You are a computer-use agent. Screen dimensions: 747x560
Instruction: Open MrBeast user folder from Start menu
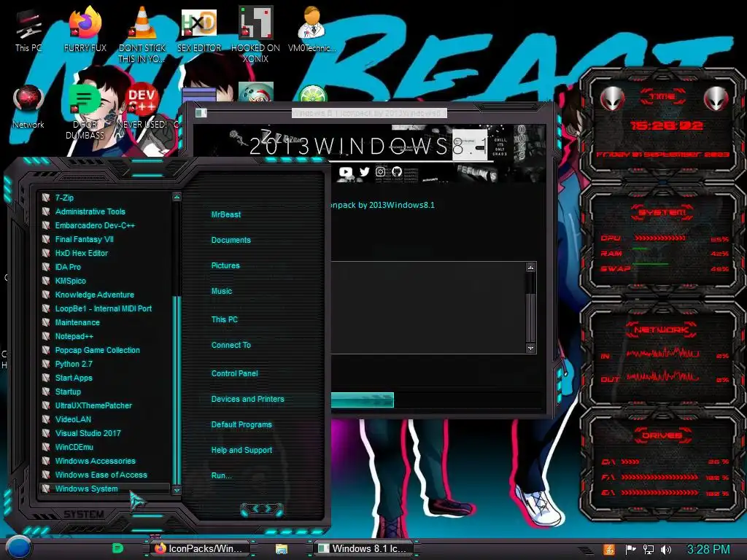coord(226,214)
